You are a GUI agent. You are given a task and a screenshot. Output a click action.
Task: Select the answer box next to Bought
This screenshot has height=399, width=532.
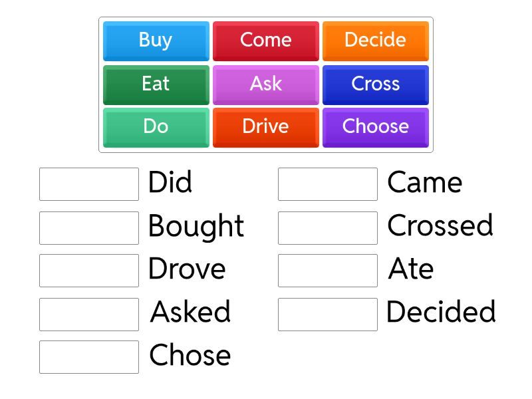click(x=89, y=228)
